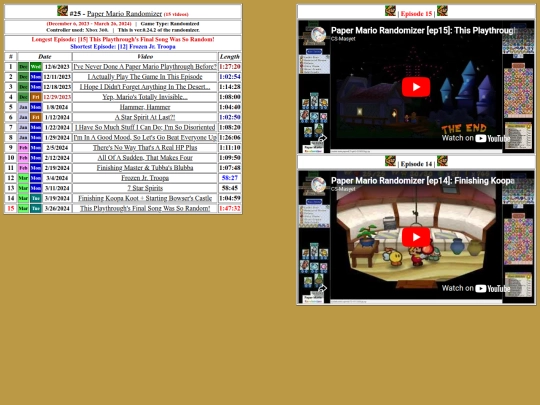Viewport: 540px width, 405px height.
Task: Click the 'Feb' badge in row 9
Action: pyautogui.click(x=23, y=148)
